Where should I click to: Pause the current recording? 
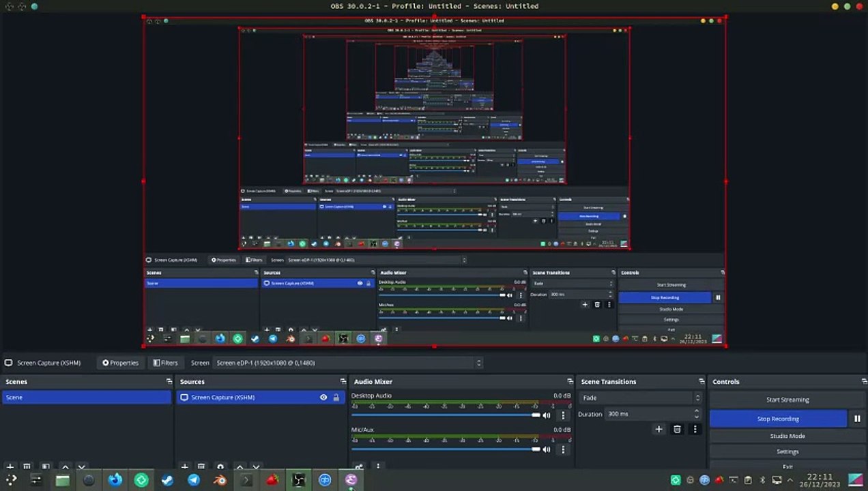click(x=857, y=419)
